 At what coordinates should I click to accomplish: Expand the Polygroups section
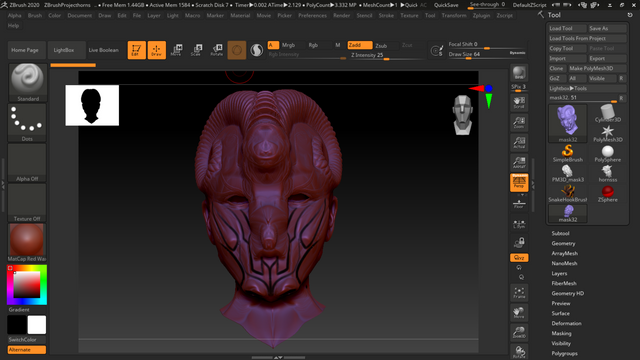click(x=564, y=353)
